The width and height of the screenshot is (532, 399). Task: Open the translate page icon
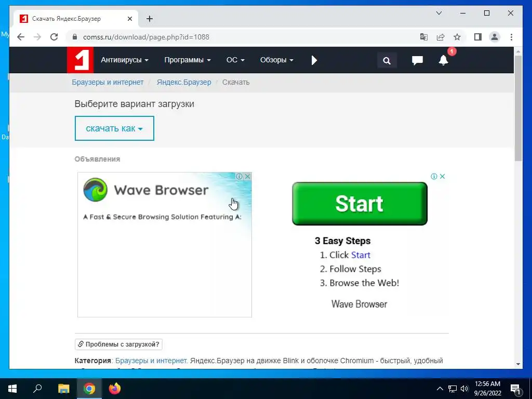(x=424, y=37)
